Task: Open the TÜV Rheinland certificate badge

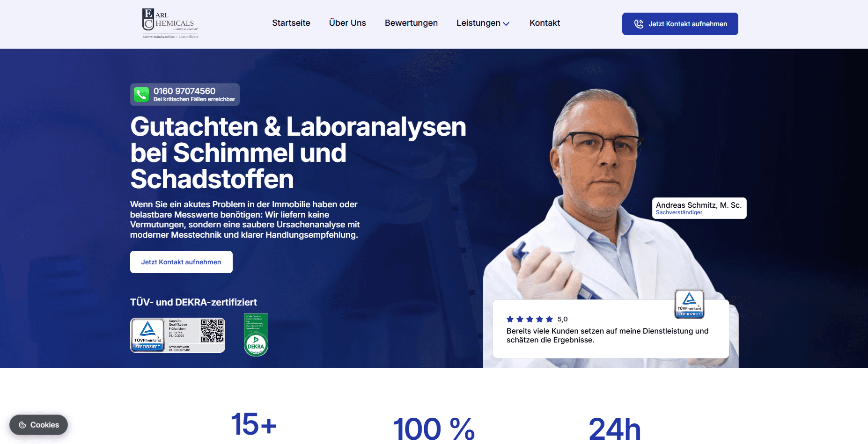Action: (177, 335)
